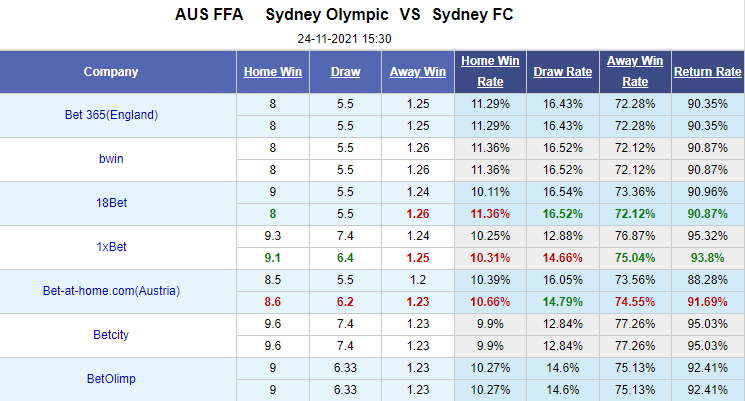Open the Betcity company link
Screen dimensions: 745x401
tap(111, 335)
